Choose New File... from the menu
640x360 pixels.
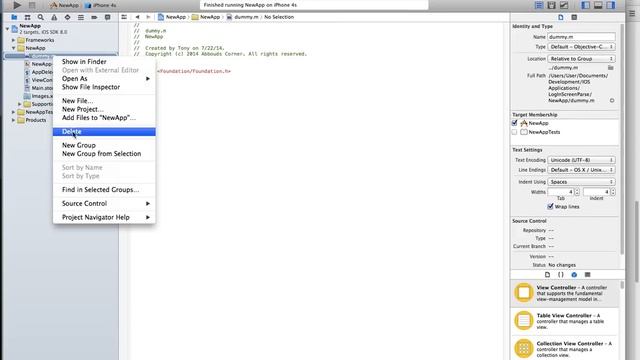104,101
